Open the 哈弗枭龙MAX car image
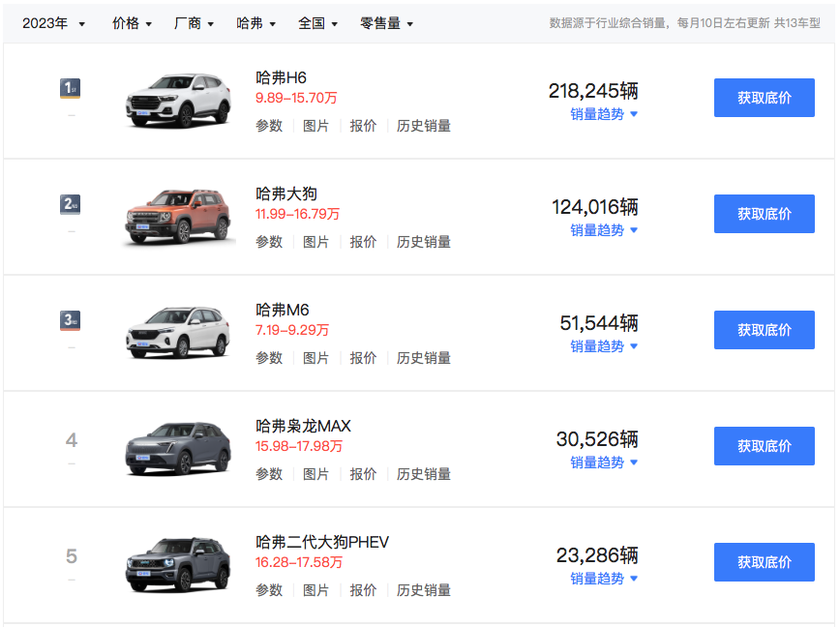The width and height of the screenshot is (840, 627). tap(178, 449)
